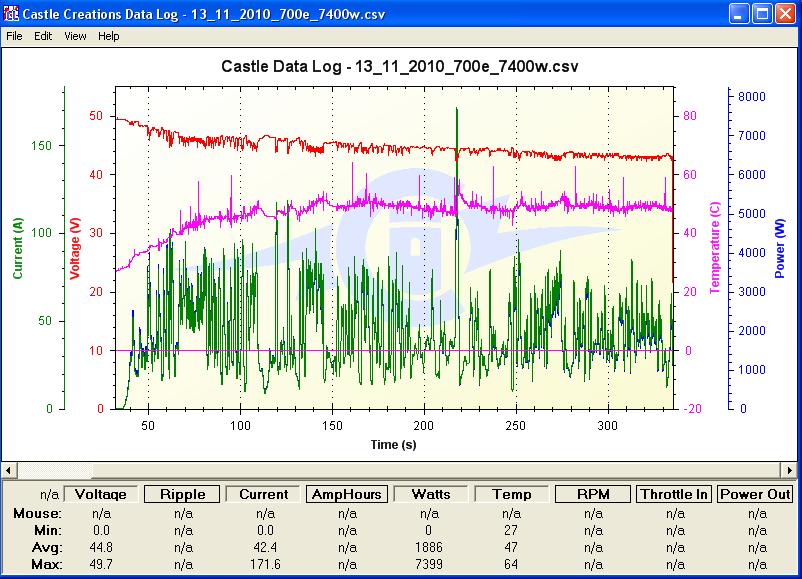This screenshot has width=802, height=579.
Task: Click the 80 tick on Temperature axis
Action: point(689,116)
